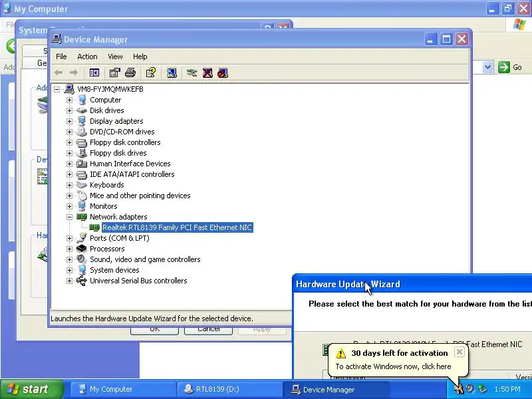Click the Ports (COM & LPT) icon
This screenshot has height=399, width=532.
pyautogui.click(x=81, y=238)
